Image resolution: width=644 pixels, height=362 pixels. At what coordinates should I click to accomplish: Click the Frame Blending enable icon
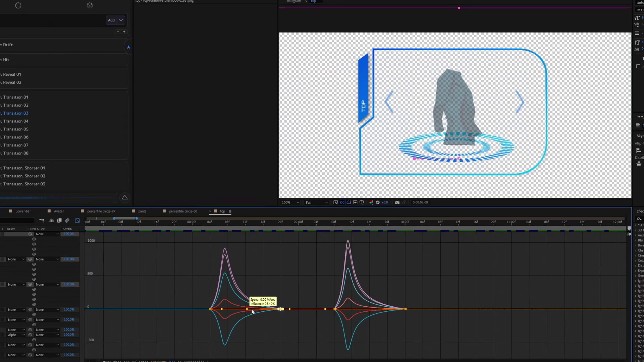coord(59,221)
